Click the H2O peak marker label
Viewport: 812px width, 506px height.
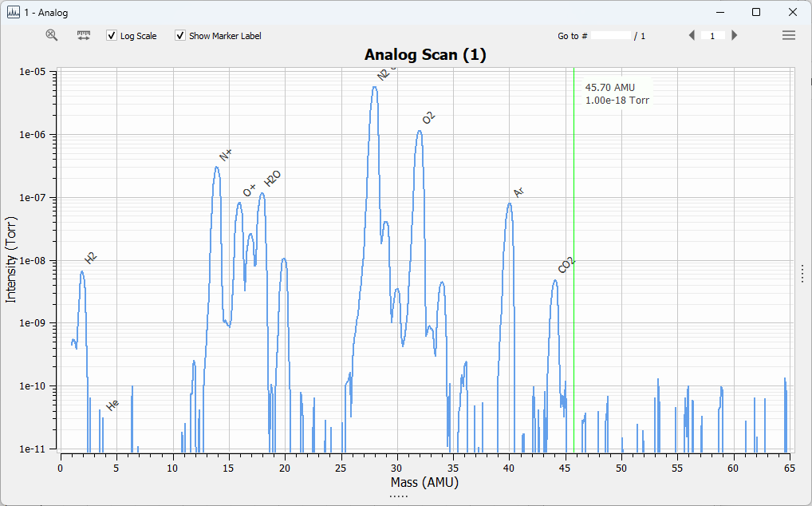click(x=273, y=179)
